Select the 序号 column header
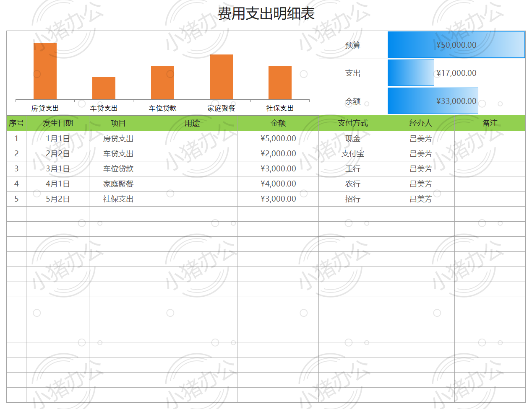Viewport: 532px width, 409px height. 16,123
